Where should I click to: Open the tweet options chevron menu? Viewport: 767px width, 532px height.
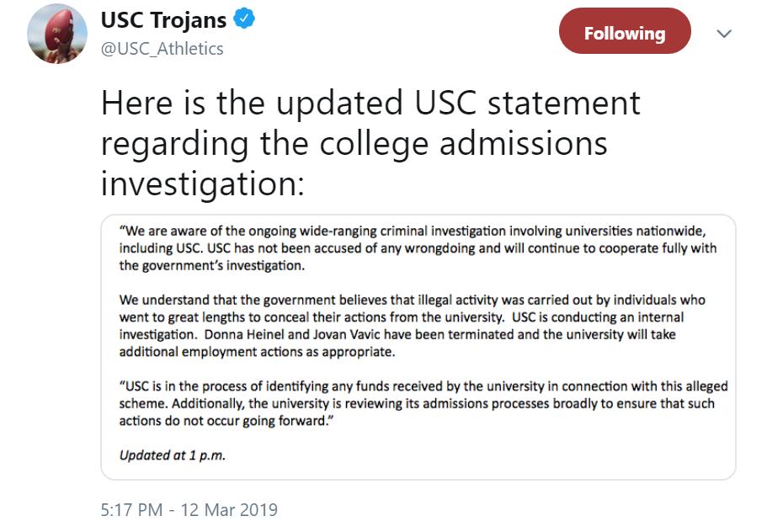(723, 34)
